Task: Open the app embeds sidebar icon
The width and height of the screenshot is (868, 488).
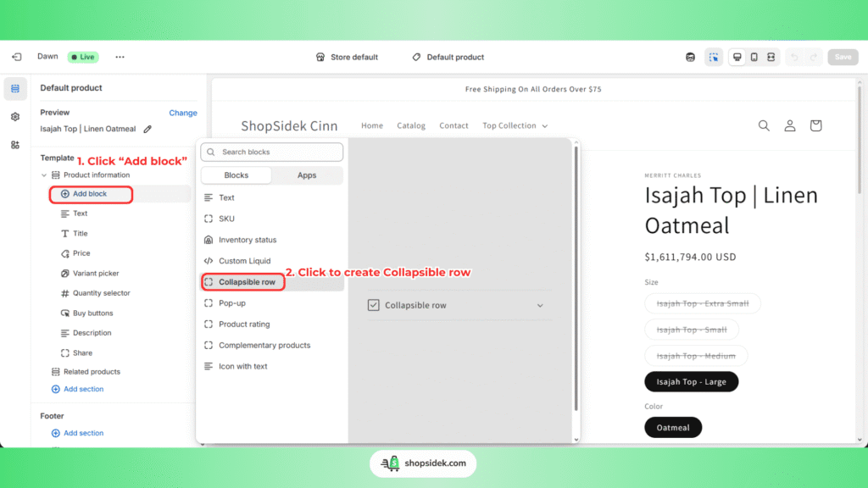Action: (x=15, y=145)
